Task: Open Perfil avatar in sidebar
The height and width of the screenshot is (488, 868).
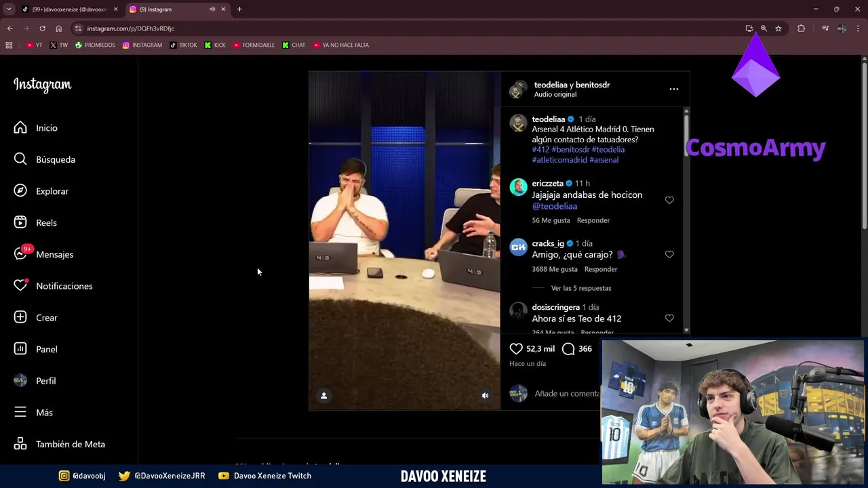Action: pos(20,381)
